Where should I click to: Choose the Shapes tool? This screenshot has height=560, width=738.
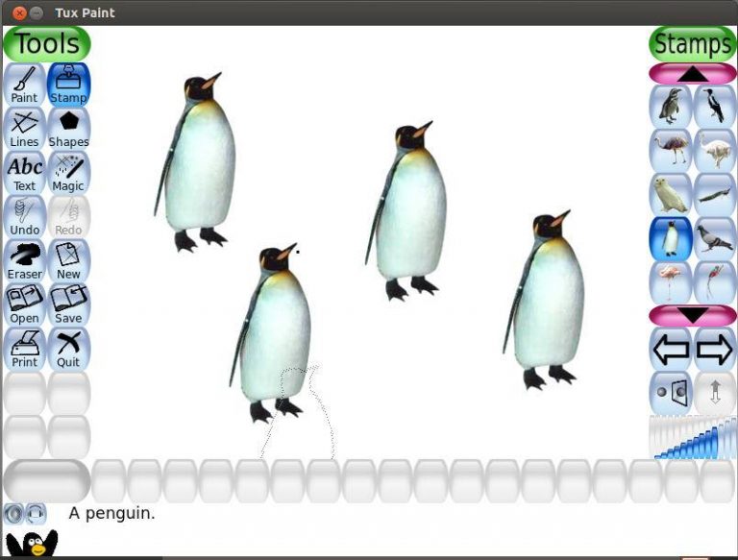point(69,129)
